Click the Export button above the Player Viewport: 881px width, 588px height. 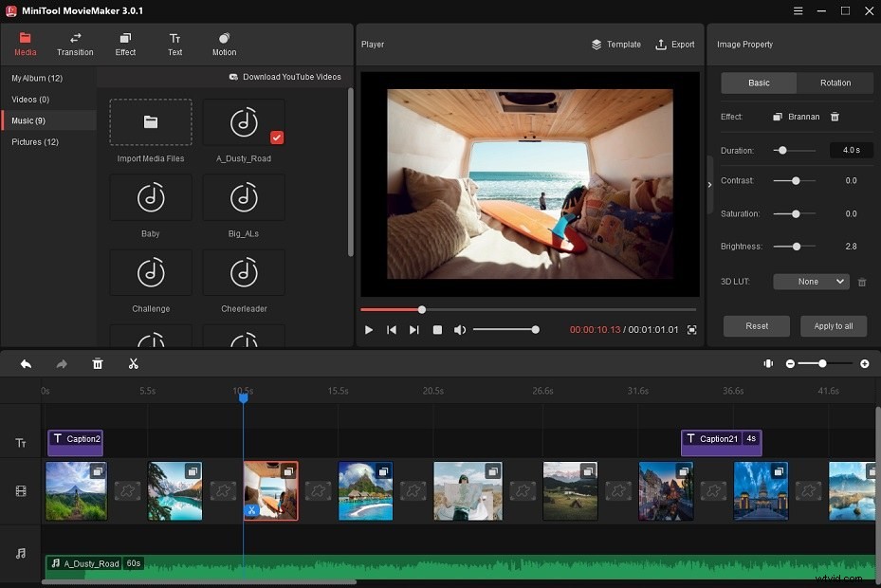click(x=674, y=44)
